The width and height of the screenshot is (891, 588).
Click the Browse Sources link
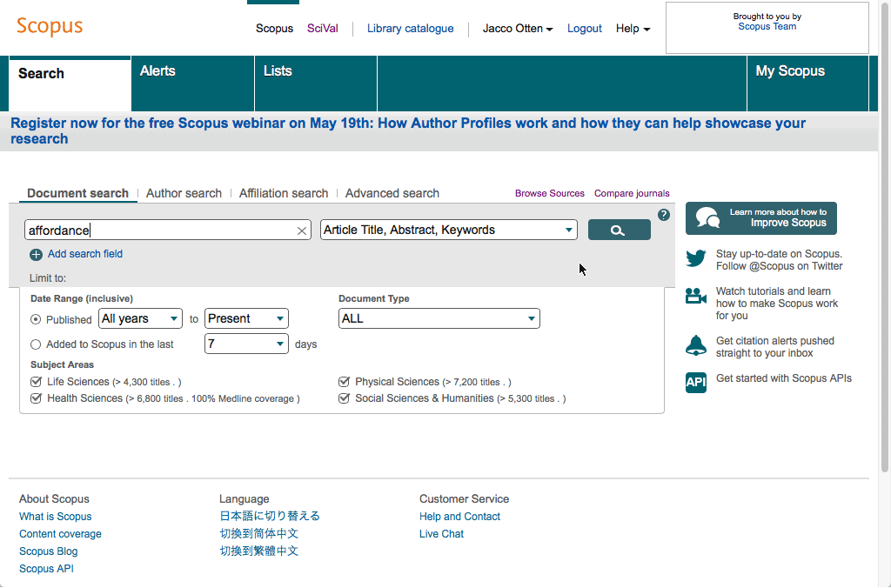point(549,193)
